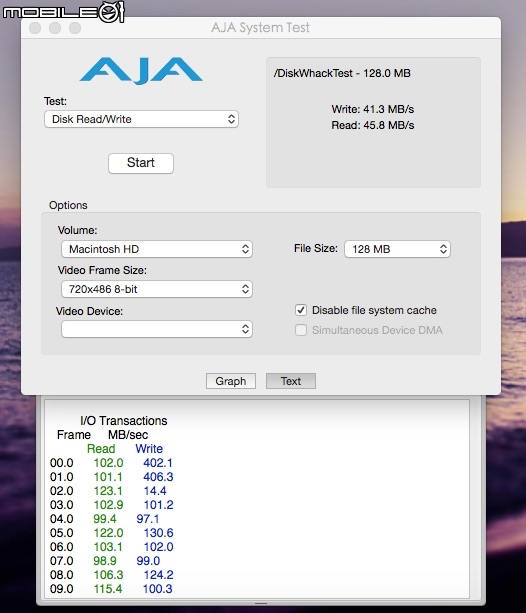526x613 pixels.
Task: Click the Write: 41.3 MB/s result
Action: tap(373, 109)
